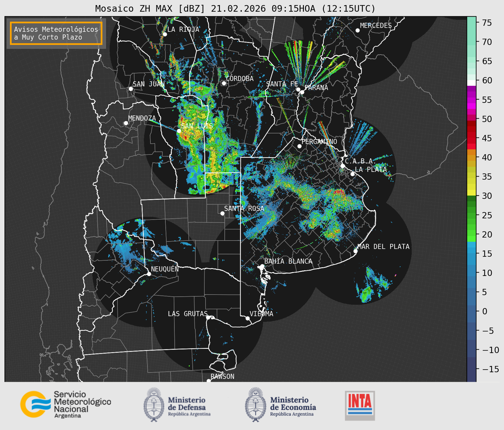Click the VIEDMA city label

(261, 314)
